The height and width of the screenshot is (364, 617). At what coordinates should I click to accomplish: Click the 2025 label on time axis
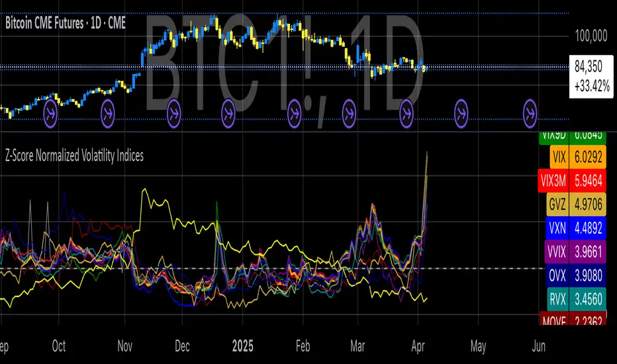(243, 346)
